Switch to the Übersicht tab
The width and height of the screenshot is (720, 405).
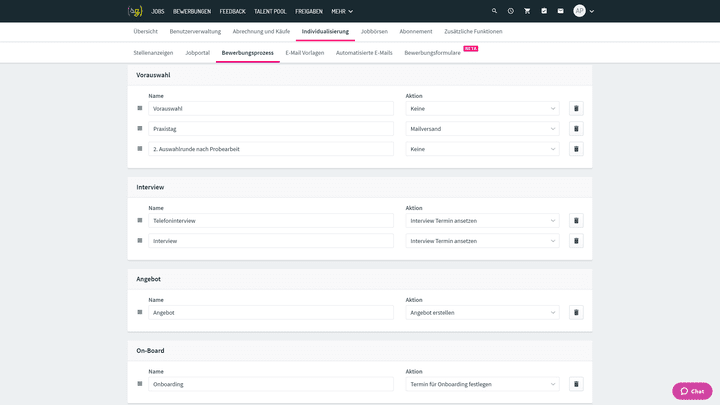coord(146,32)
